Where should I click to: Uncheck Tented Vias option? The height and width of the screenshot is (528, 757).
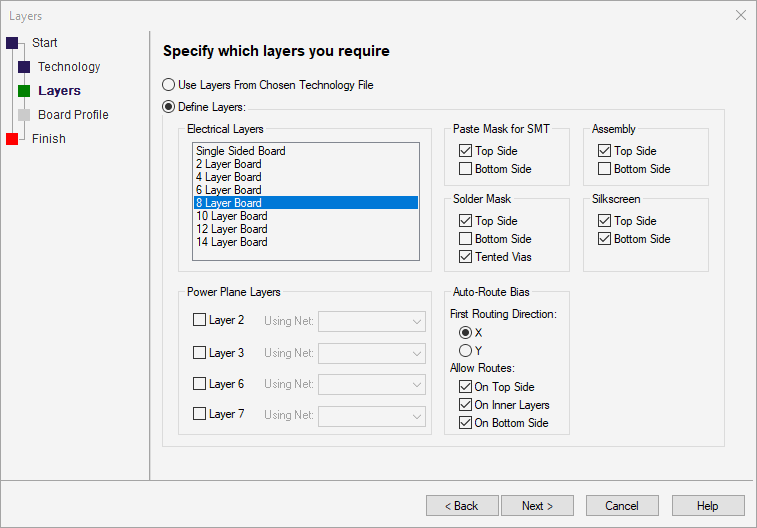point(465,257)
